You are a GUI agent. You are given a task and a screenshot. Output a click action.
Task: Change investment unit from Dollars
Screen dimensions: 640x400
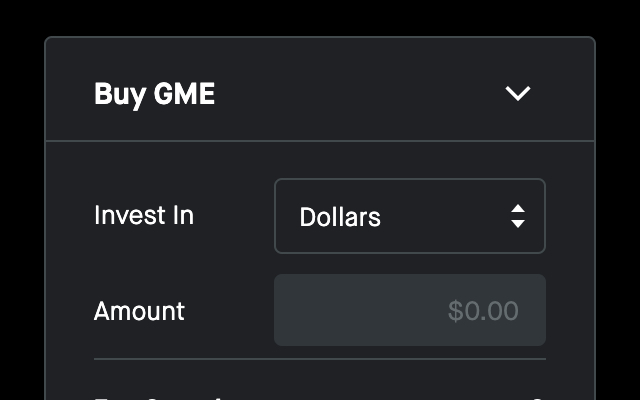click(410, 216)
